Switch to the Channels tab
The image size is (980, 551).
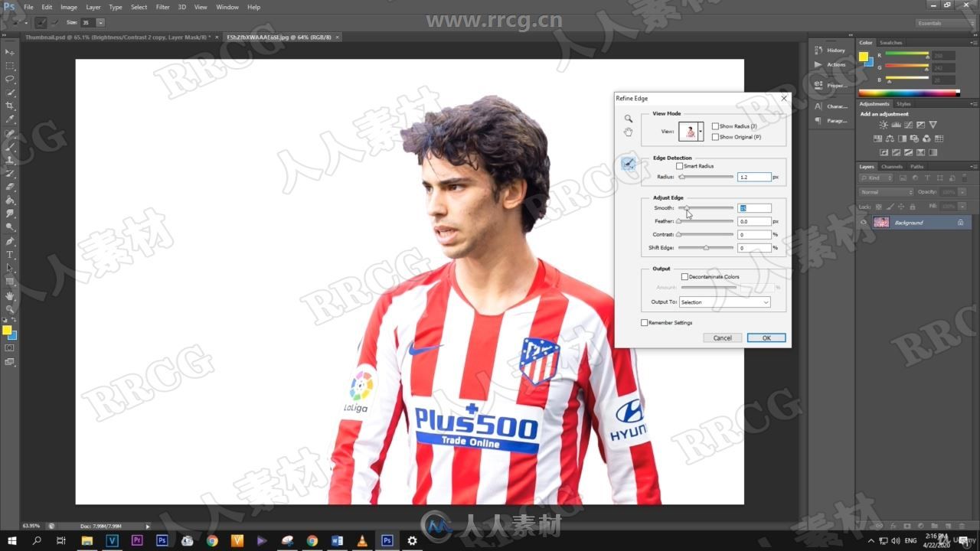(x=892, y=166)
